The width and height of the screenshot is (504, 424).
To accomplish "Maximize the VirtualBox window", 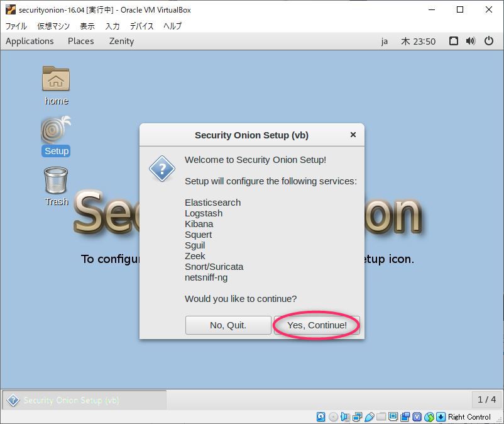I will (x=460, y=9).
